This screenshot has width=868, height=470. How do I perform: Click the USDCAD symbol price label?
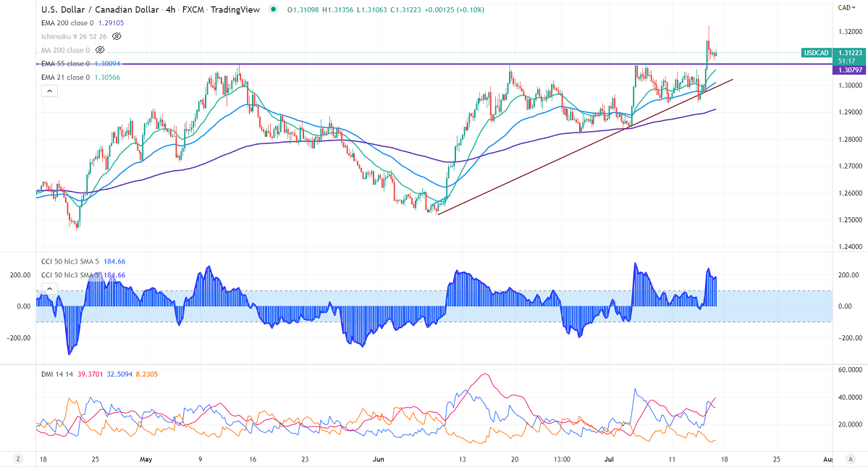(816, 53)
